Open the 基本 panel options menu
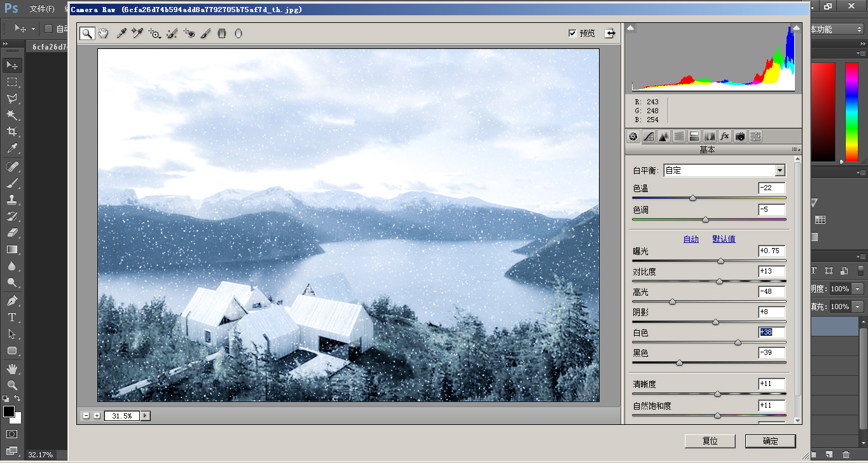 pyautogui.click(x=795, y=149)
